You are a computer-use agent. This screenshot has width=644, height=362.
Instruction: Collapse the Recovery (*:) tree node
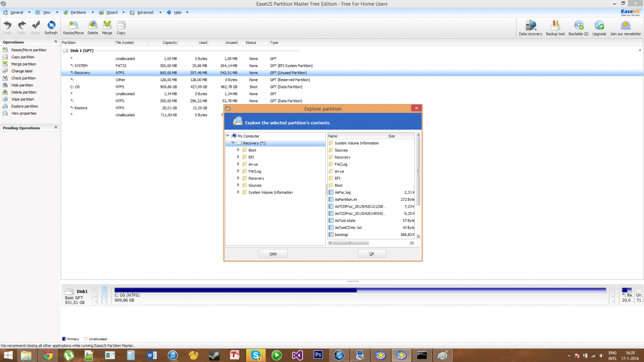tap(233, 143)
